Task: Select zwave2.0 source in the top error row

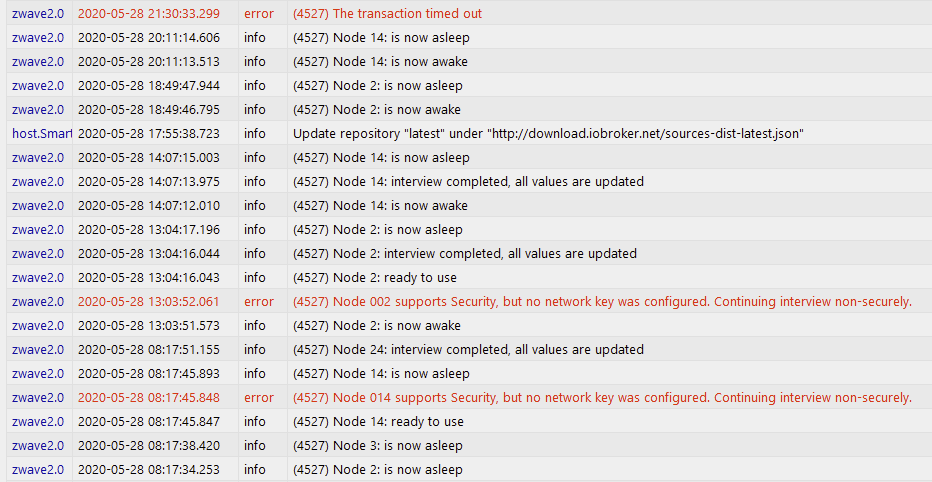Action: click(x=37, y=13)
